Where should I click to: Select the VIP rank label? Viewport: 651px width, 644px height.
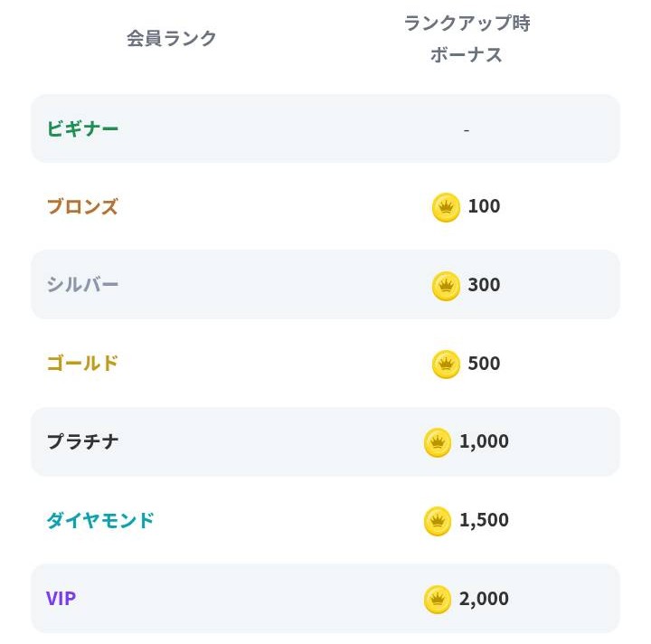point(61,599)
